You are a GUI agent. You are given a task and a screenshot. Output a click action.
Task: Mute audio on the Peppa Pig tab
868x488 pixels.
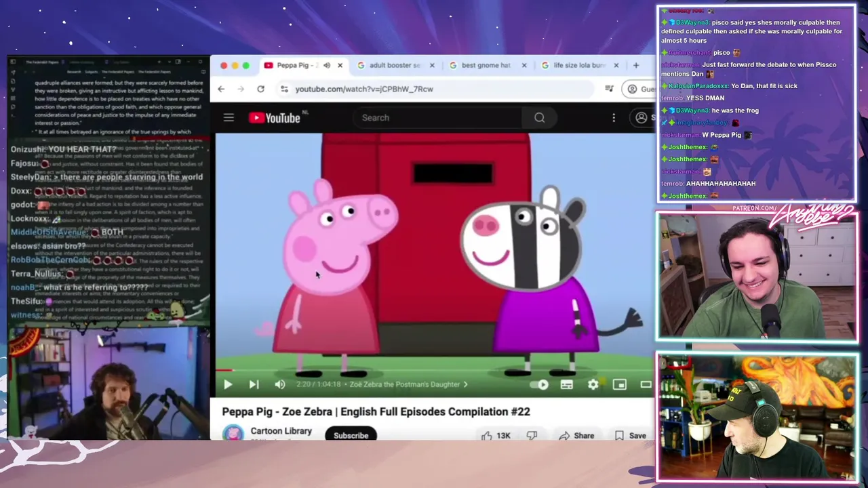pyautogui.click(x=327, y=65)
